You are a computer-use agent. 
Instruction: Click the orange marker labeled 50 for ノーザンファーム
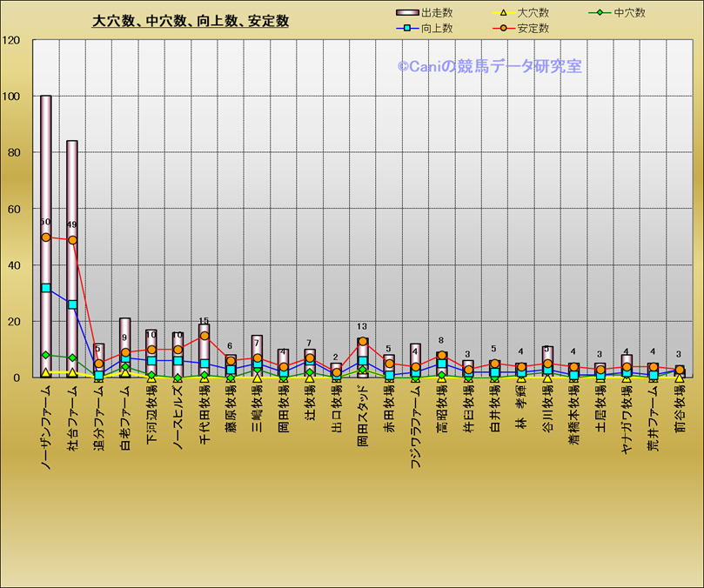pyautogui.click(x=46, y=237)
